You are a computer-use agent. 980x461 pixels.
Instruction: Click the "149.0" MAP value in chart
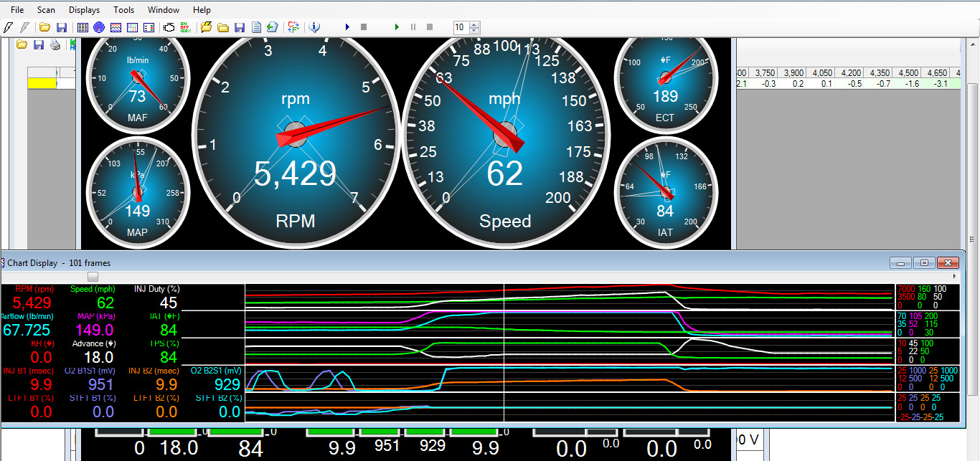(95, 330)
